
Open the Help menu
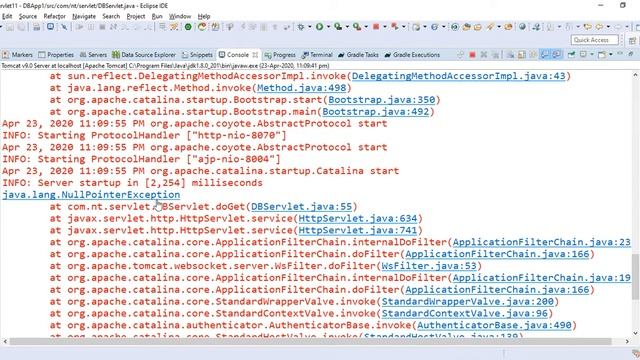tap(204, 16)
